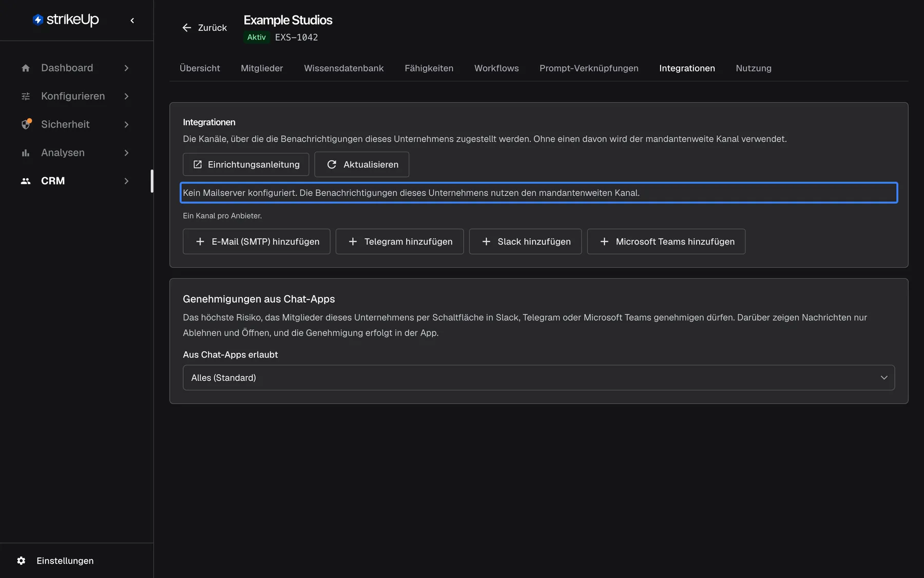
Task: Click the Einstellungen gear icon
Action: pyautogui.click(x=21, y=561)
